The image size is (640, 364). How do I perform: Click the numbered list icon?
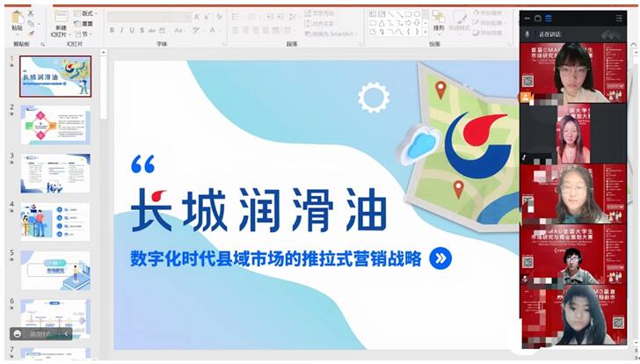pos(252,17)
